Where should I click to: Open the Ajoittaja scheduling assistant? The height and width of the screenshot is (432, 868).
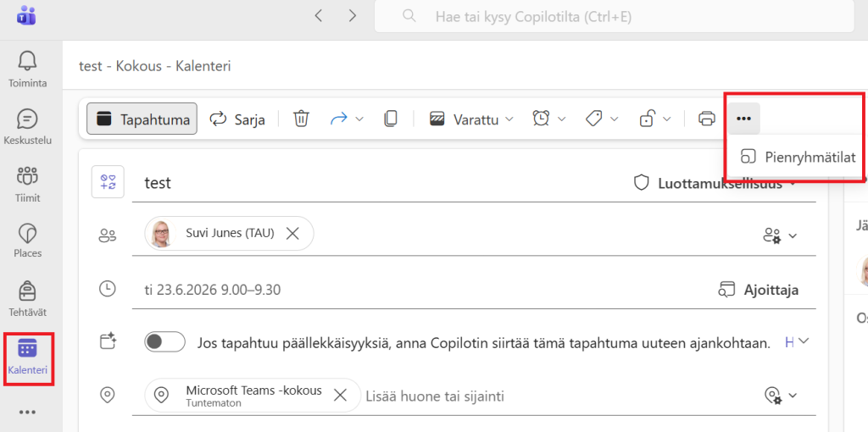coord(759,290)
